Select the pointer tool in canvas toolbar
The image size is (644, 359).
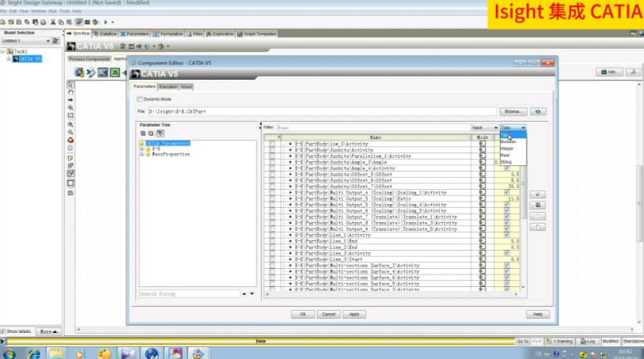point(70,84)
